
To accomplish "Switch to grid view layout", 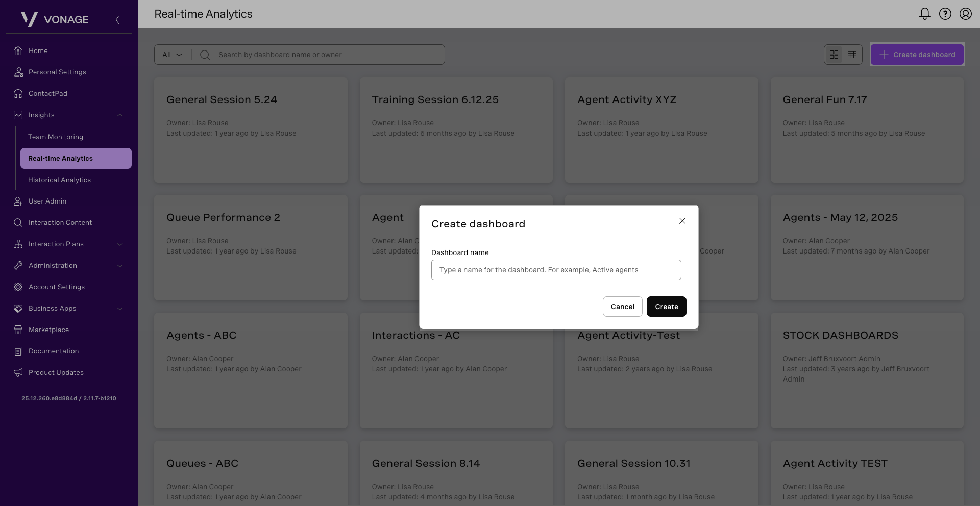I will point(834,55).
